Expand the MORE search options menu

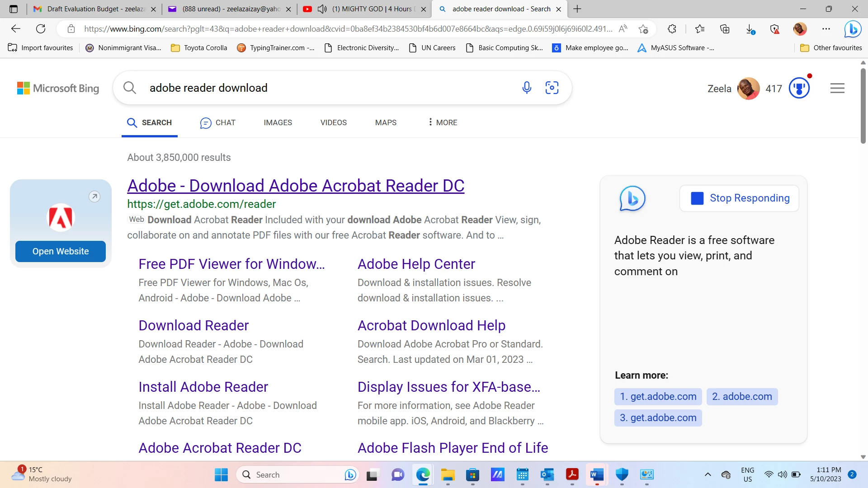tap(443, 122)
